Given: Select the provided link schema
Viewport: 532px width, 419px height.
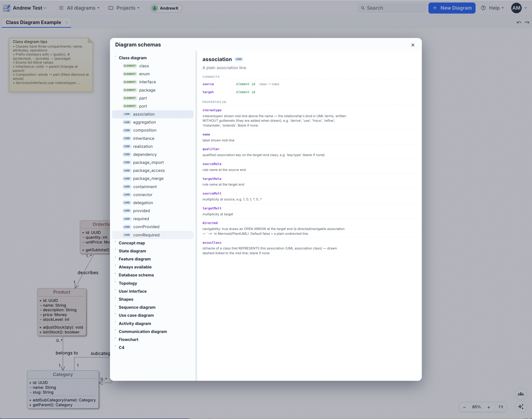Looking at the screenshot, I should [x=153, y=211].
